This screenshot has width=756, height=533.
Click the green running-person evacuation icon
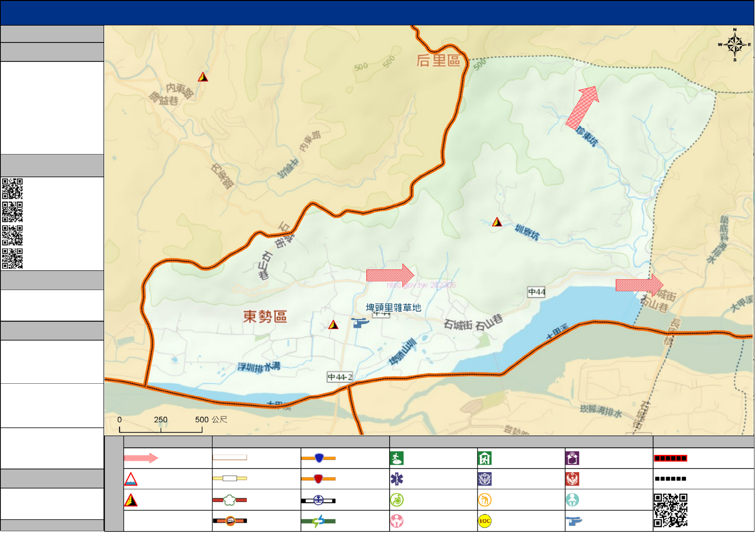pos(397,458)
